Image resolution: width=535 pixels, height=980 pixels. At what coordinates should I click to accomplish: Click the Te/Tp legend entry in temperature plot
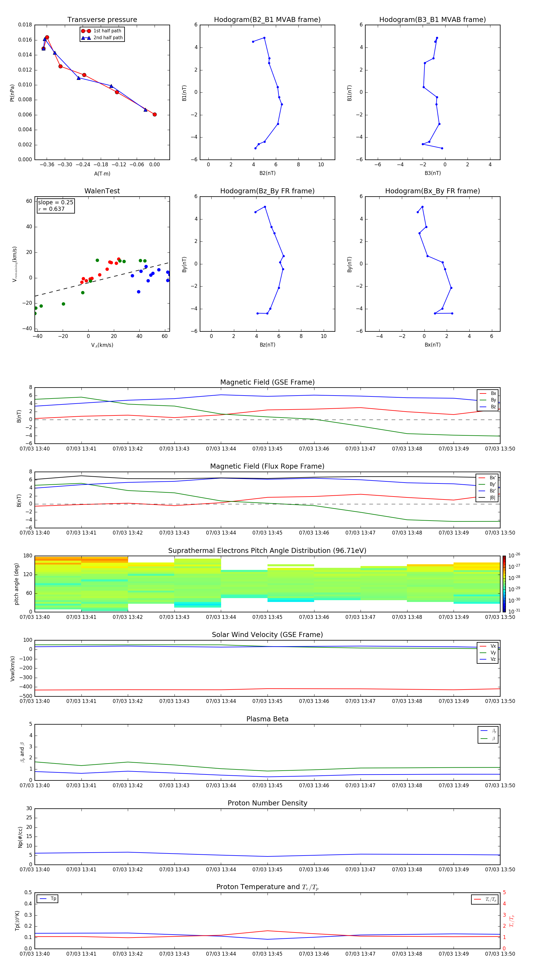[485, 899]
